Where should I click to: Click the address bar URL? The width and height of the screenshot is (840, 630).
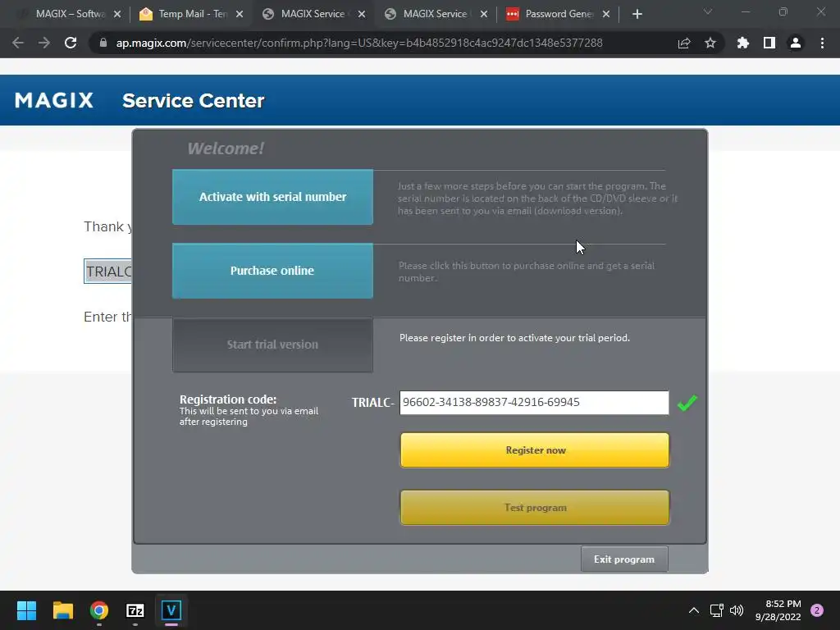tap(359, 43)
